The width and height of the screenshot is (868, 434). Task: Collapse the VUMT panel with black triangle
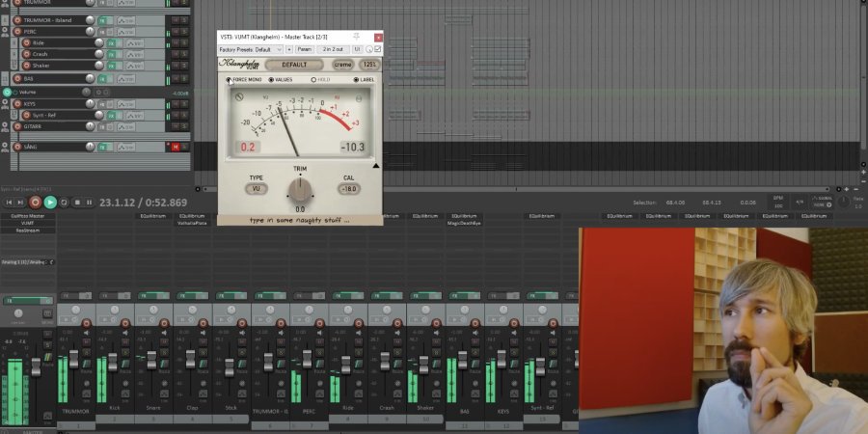376,166
